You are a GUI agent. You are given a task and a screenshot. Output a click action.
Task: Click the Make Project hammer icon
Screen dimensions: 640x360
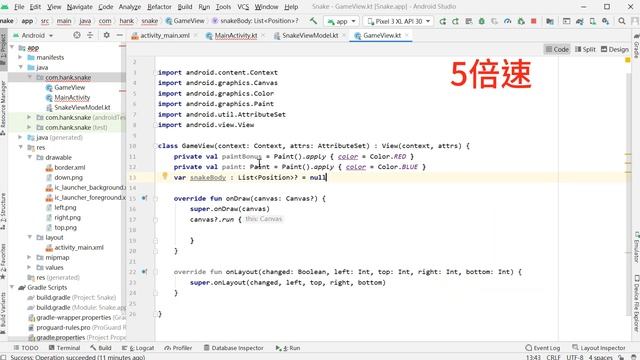[313, 21]
